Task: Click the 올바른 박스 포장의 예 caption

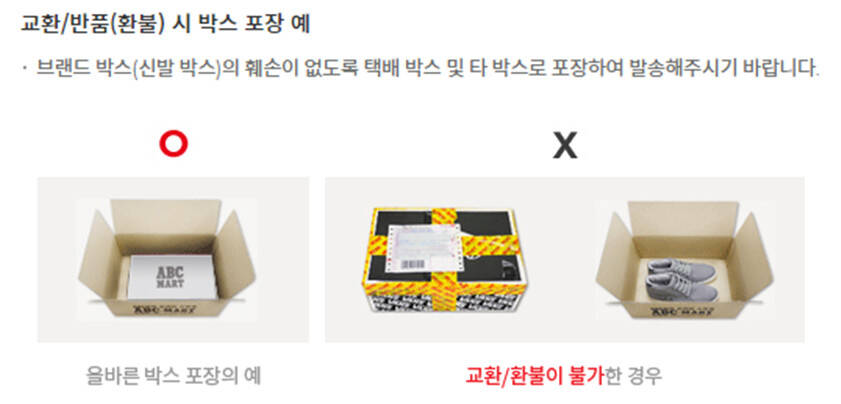Action: (x=173, y=376)
